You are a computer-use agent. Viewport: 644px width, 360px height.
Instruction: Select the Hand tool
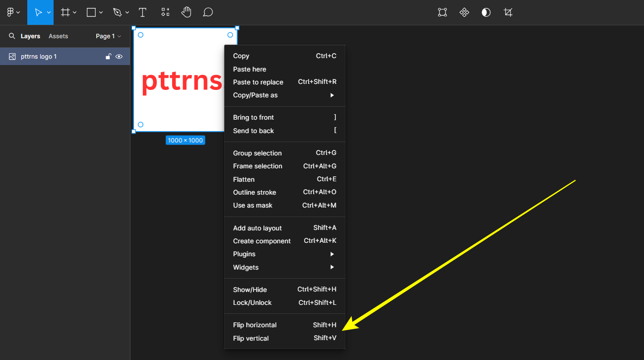point(186,12)
